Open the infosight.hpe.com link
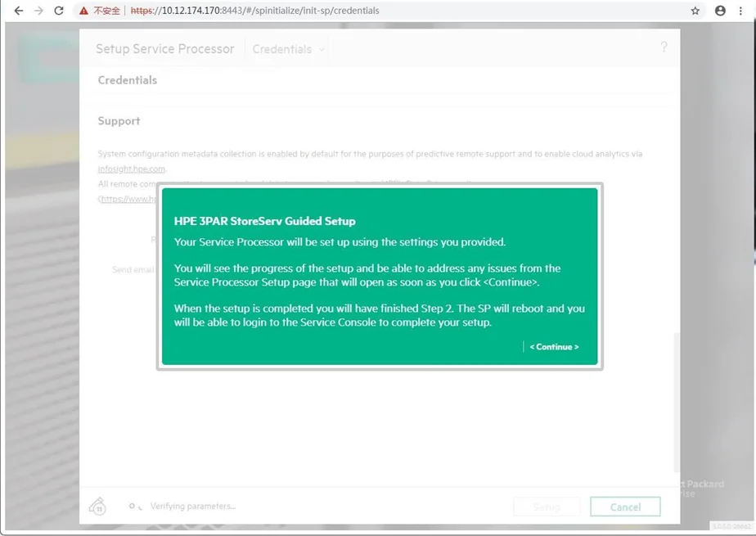The width and height of the screenshot is (756, 536). click(x=131, y=169)
